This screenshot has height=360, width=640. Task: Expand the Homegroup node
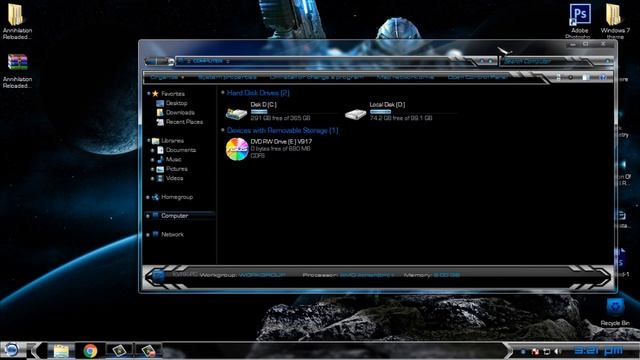click(148, 197)
